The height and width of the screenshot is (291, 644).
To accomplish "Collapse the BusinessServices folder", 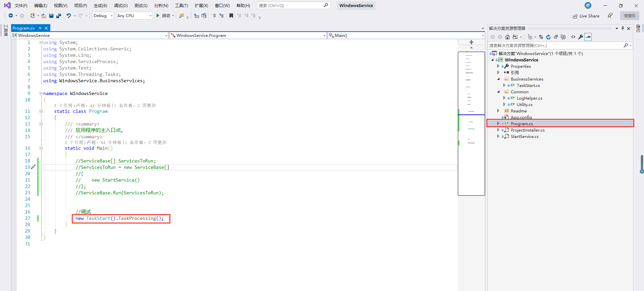I will coord(498,79).
